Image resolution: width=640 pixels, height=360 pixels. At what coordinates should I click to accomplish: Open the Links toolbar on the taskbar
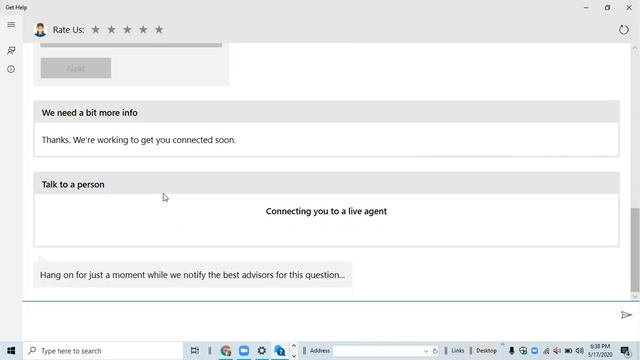click(458, 351)
